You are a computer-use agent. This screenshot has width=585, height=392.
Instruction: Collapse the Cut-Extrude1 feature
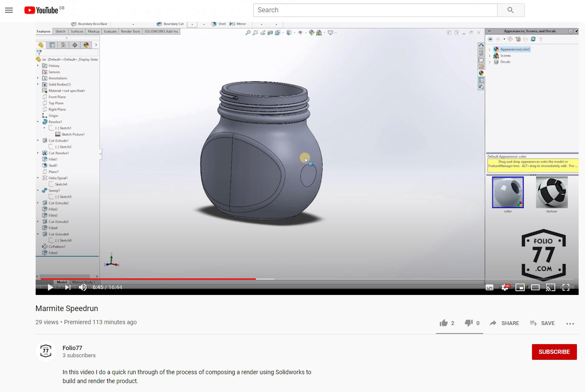pyautogui.click(x=38, y=140)
